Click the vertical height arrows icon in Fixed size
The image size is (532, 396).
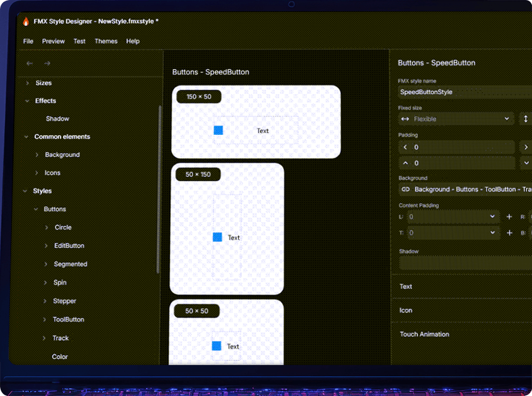(526, 119)
